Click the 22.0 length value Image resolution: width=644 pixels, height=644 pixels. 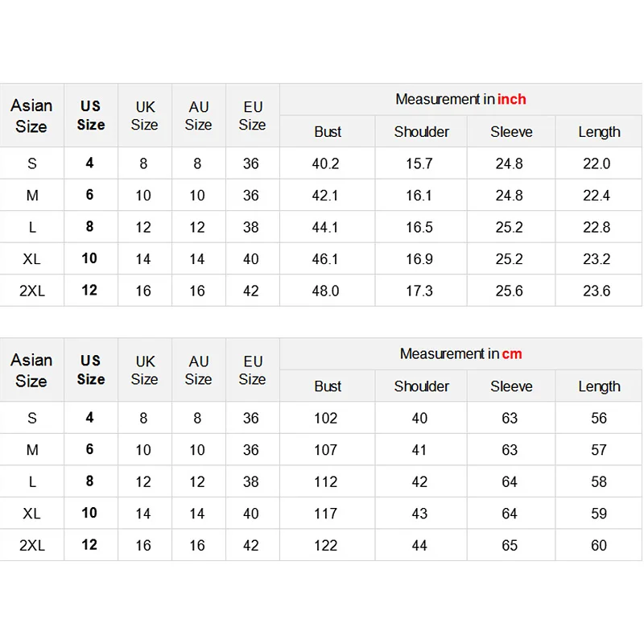(597, 163)
